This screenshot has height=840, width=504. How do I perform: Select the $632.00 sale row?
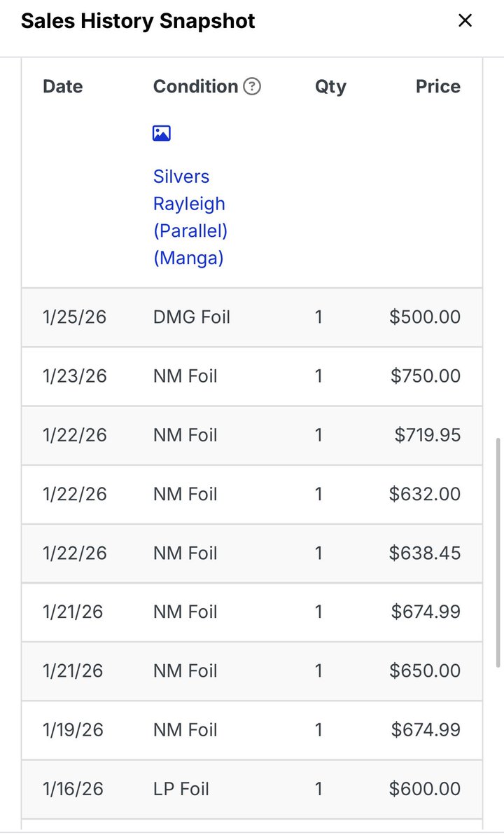pos(252,494)
